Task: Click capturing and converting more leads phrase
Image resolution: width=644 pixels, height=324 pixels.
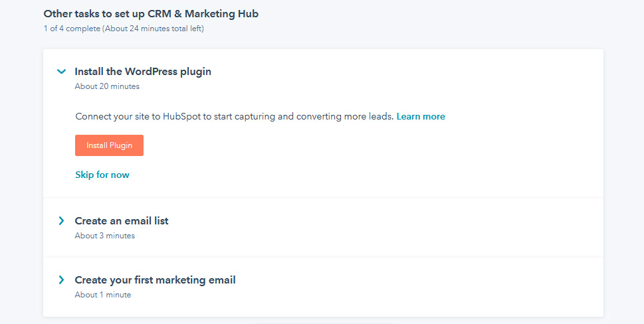Action: 314,116
